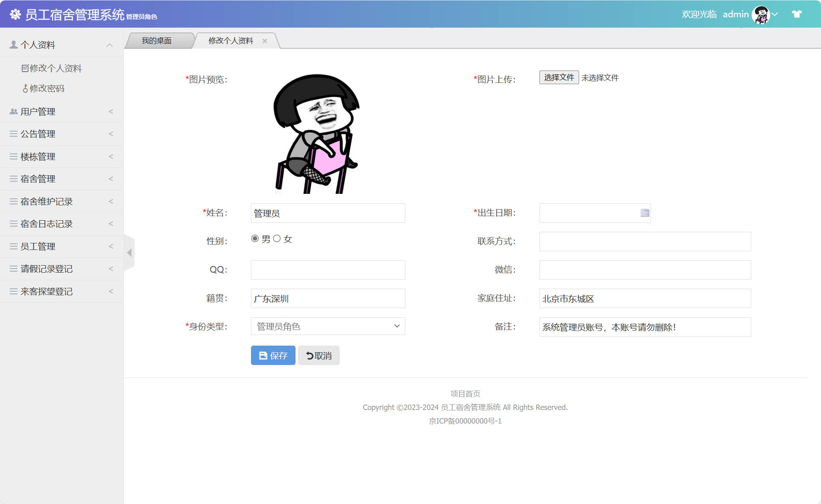Click inside the QQ input field

coord(327,270)
